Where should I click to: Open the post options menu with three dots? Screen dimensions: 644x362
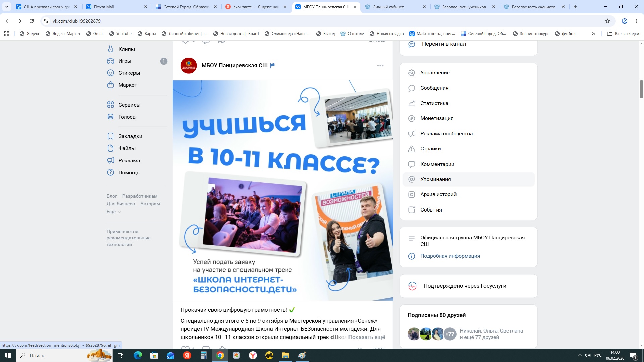point(380,66)
